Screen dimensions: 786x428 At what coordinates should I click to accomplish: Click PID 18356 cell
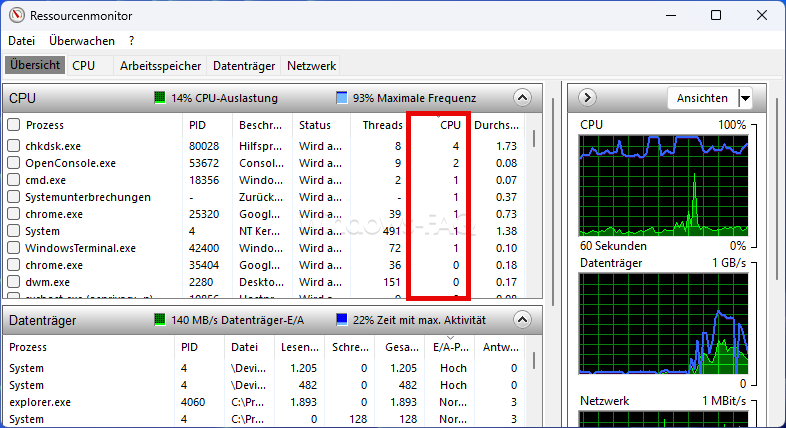(x=204, y=180)
